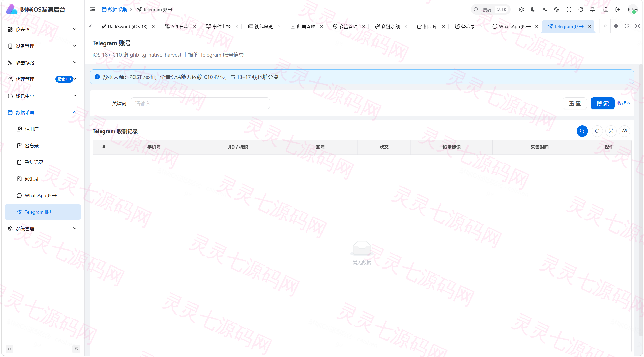Open 相册库 in the sidebar
Screen dimensions: 644x357
43,129
